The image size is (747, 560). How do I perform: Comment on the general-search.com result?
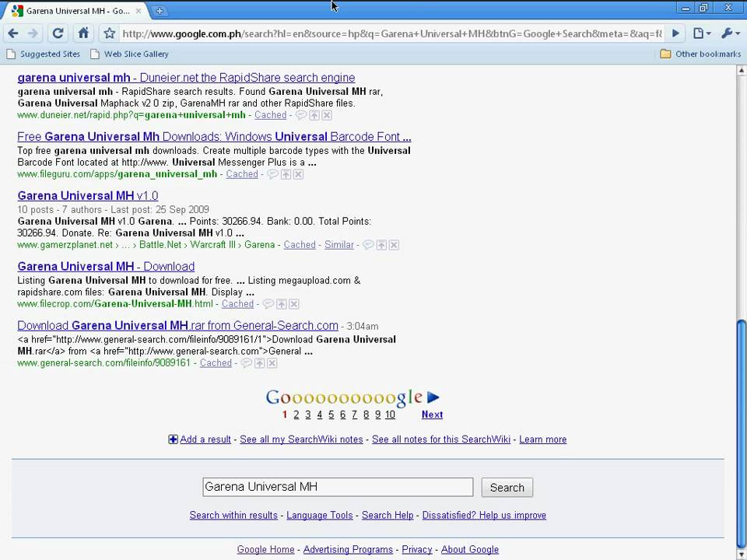coord(247,363)
